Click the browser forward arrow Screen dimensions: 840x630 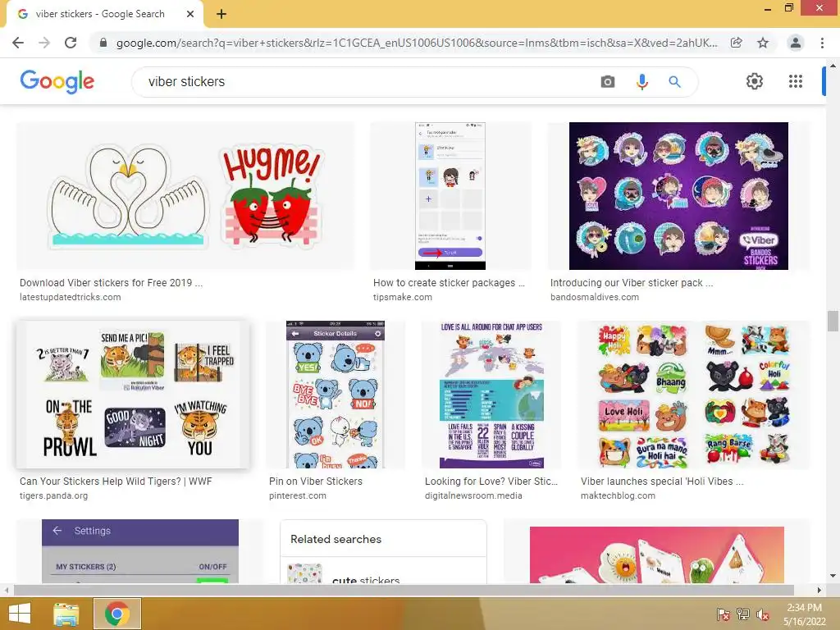pyautogui.click(x=44, y=43)
